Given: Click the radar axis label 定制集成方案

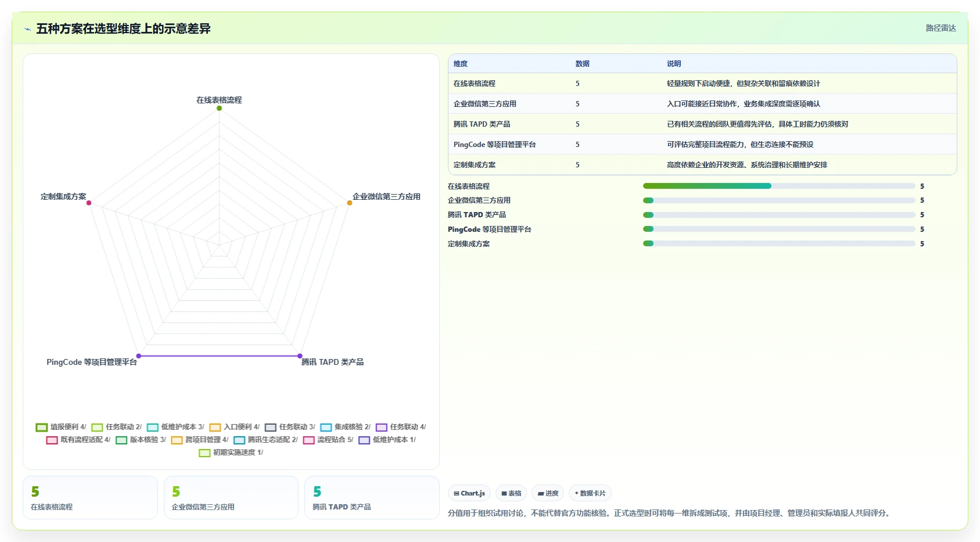Looking at the screenshot, I should [63, 196].
